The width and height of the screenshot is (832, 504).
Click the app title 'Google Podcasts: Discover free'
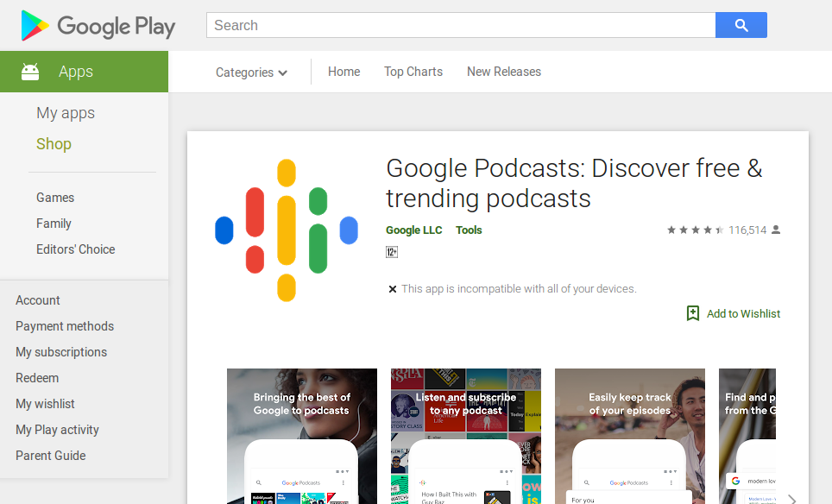click(x=574, y=184)
